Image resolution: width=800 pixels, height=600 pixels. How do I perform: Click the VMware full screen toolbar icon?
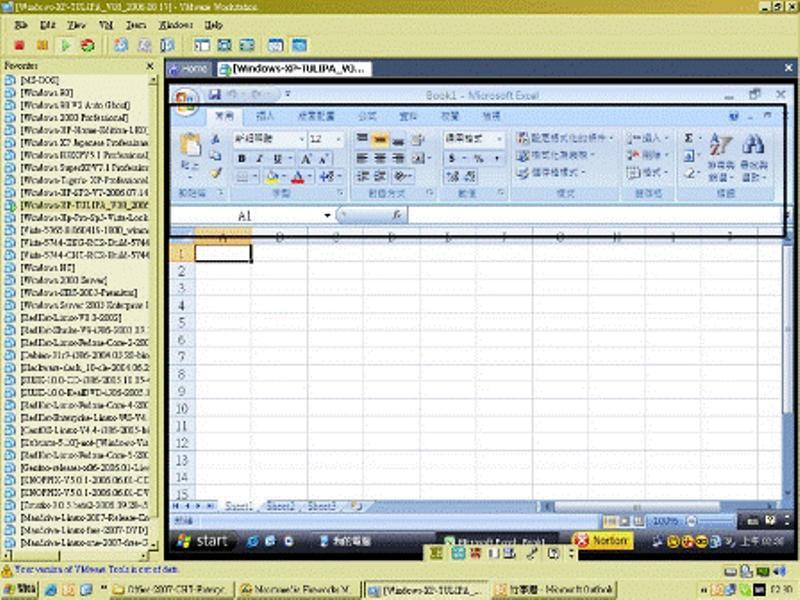[224, 45]
